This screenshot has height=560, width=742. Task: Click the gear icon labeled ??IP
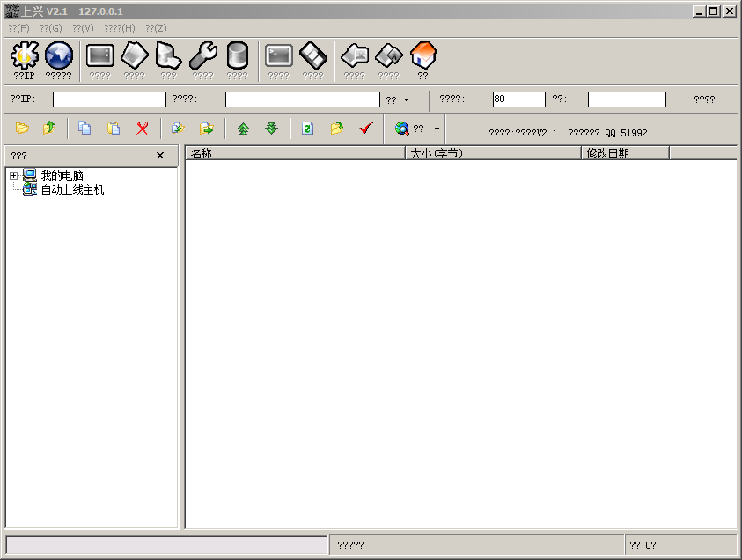pos(24,57)
